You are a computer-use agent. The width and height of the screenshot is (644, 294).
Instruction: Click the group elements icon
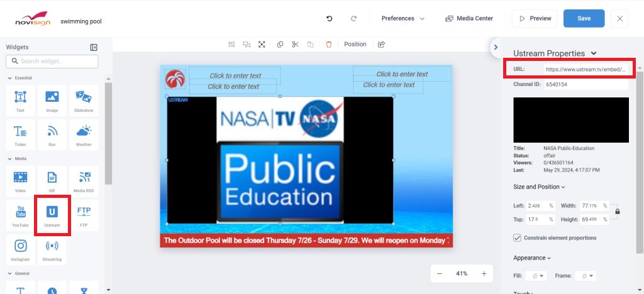tap(231, 44)
